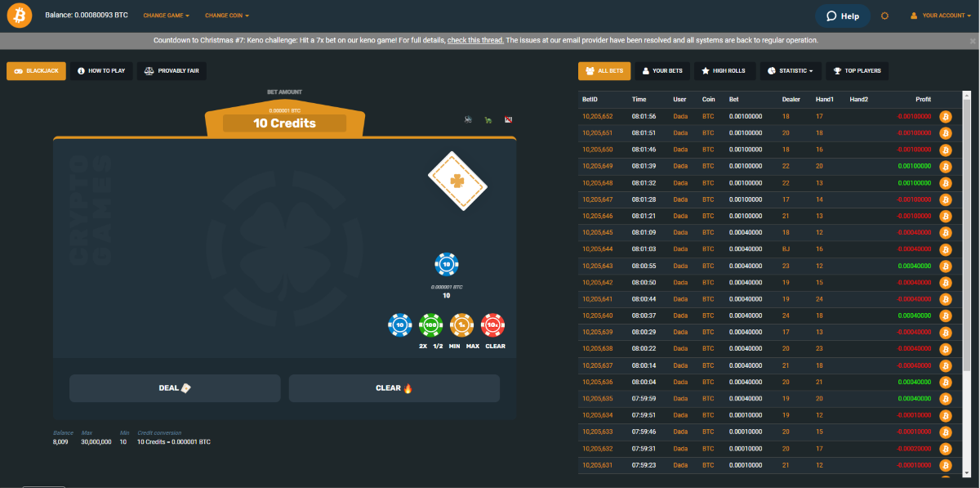Open the theme sun icon in header
This screenshot has width=980, height=488.
coord(884,16)
